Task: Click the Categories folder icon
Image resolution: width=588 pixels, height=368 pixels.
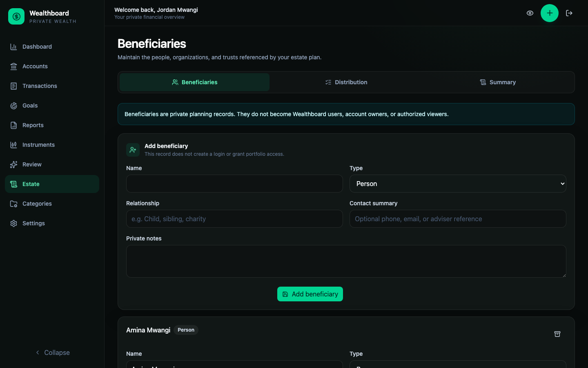Action: [x=13, y=204]
